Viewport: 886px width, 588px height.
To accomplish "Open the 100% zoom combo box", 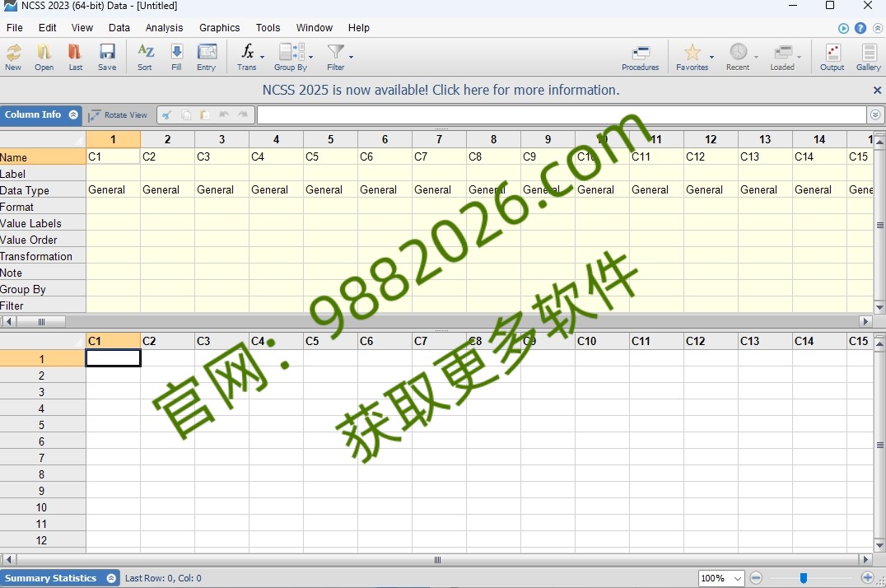I will pos(721,578).
